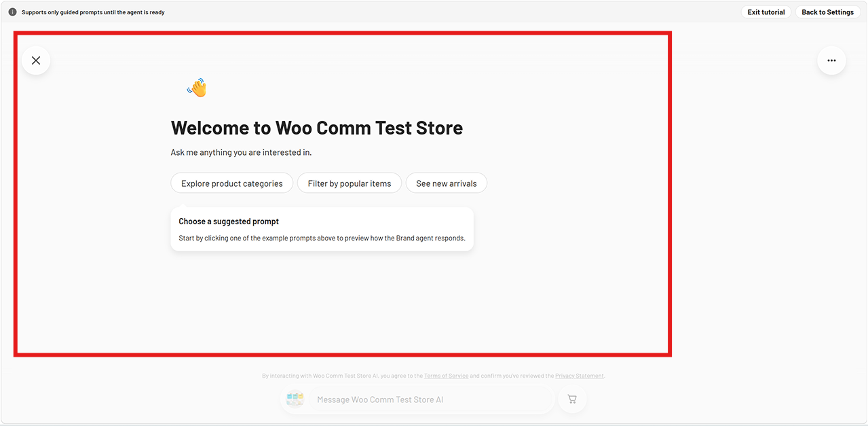Screen dimensions: 868x426
Task: Exit the tutorial
Action: tap(766, 12)
